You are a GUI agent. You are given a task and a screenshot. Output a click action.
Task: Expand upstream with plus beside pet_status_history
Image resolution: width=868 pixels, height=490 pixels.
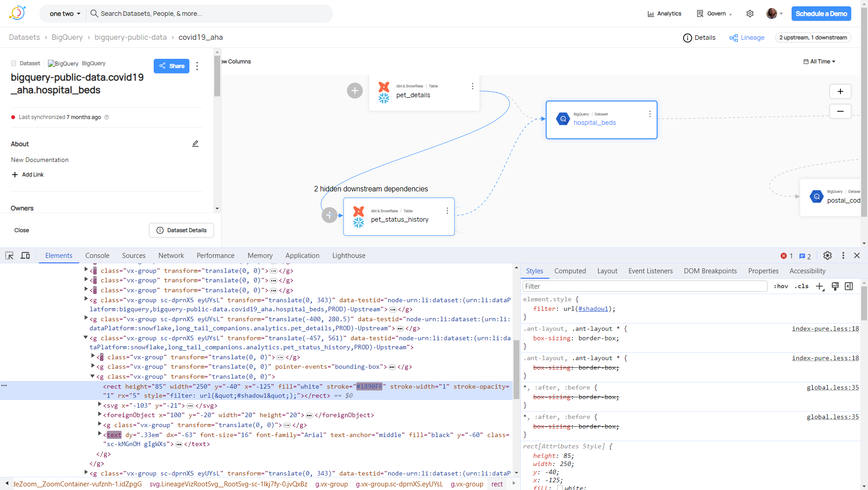pos(330,215)
